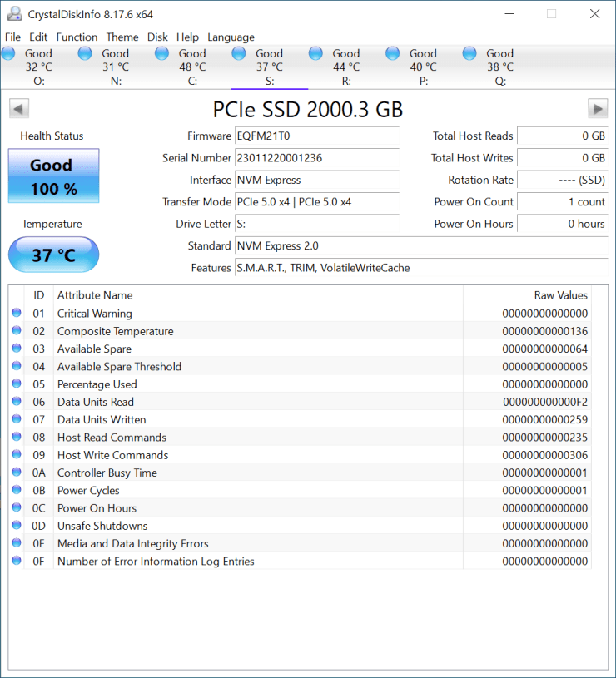Click status orb of Unsafe Shutdowns row
This screenshot has width=616, height=678.
pyautogui.click(x=17, y=525)
